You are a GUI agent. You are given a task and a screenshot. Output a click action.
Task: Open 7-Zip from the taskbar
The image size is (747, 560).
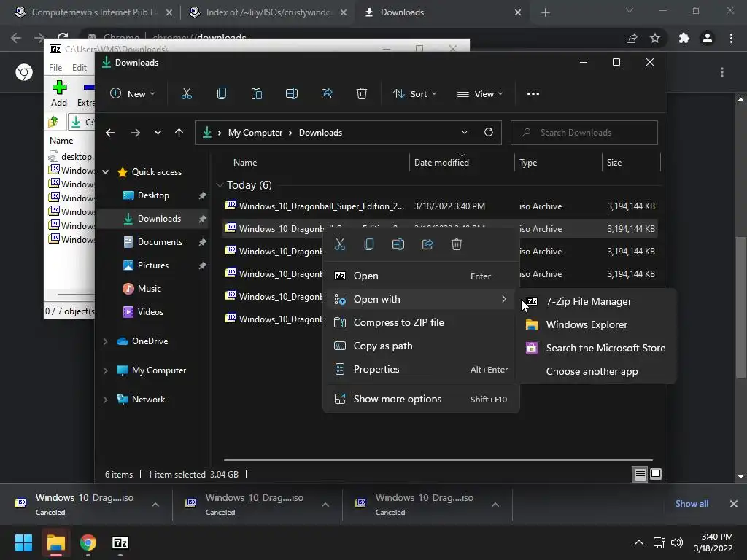(x=120, y=542)
